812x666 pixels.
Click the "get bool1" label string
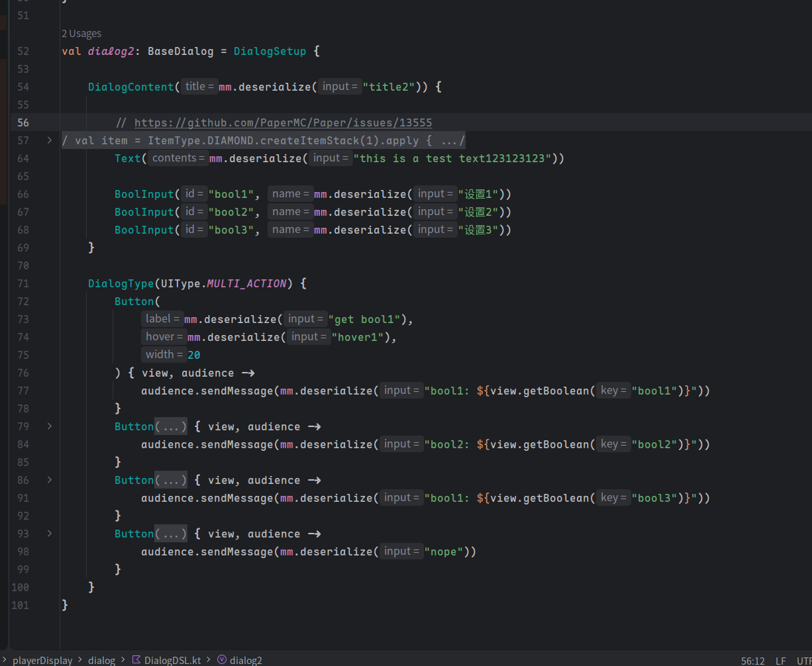(364, 319)
